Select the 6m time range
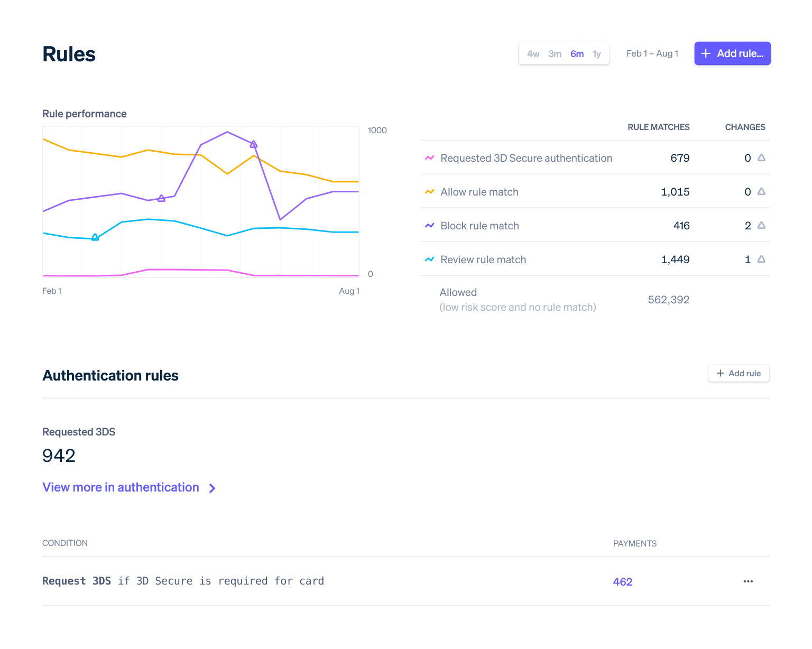The height and width of the screenshot is (649, 812). pyautogui.click(x=577, y=54)
